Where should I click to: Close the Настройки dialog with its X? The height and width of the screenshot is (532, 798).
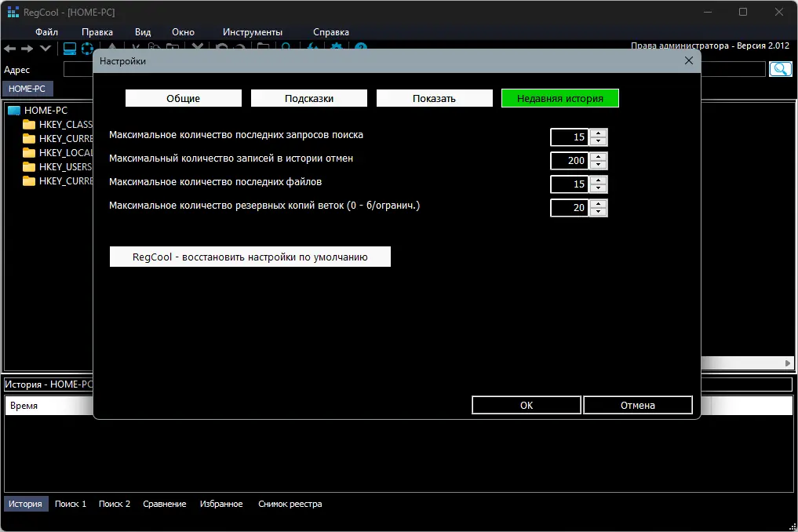689,60
